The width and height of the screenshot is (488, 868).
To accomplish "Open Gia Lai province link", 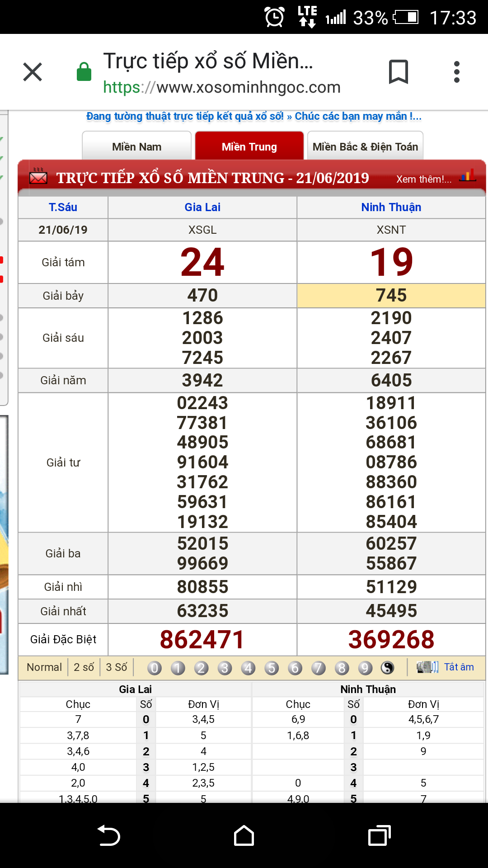I will tap(202, 207).
